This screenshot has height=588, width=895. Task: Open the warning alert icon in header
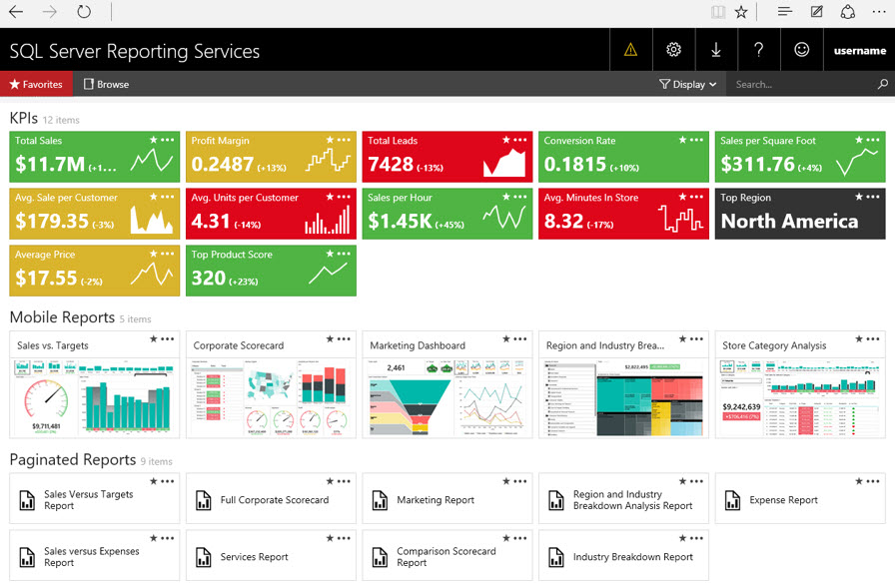630,50
